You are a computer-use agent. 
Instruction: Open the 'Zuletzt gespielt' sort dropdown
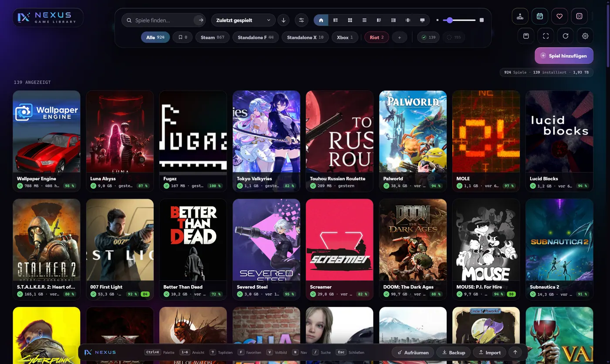tap(243, 20)
